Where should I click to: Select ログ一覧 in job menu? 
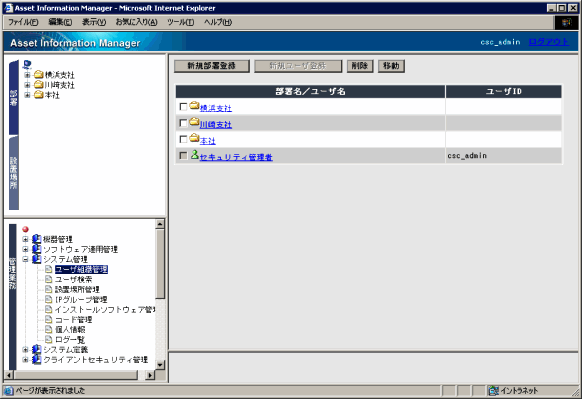coord(70,339)
